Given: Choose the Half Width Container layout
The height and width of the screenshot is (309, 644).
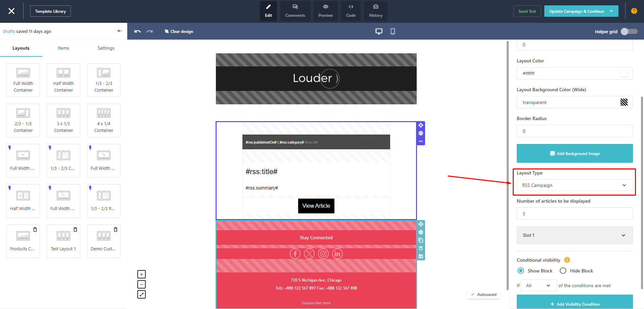Looking at the screenshot, I should 63,80.
